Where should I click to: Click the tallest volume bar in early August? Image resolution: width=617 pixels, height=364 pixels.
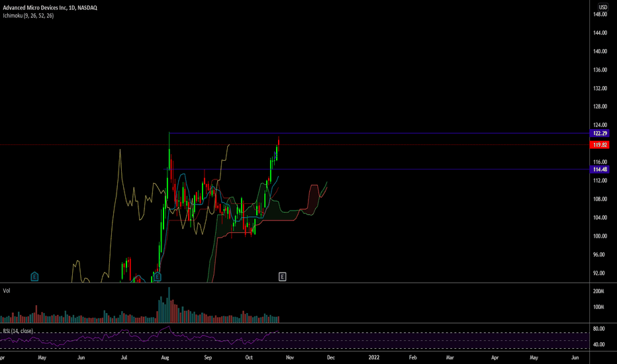point(169,305)
